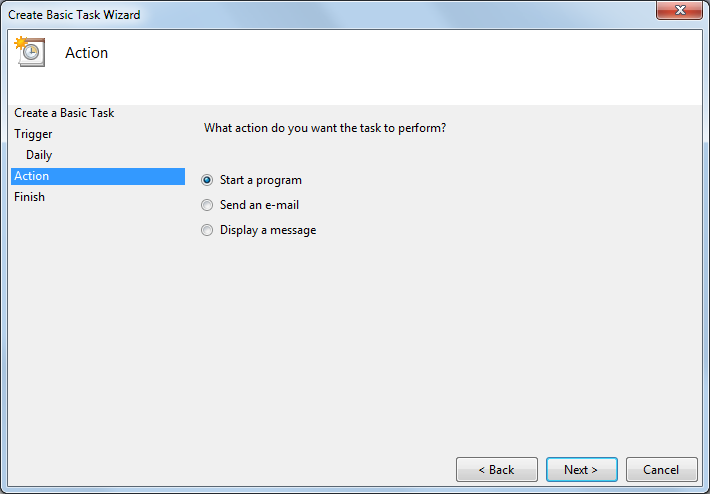Screen dimensions: 710x494
Task: Cancel the wizard
Action: click(662, 470)
